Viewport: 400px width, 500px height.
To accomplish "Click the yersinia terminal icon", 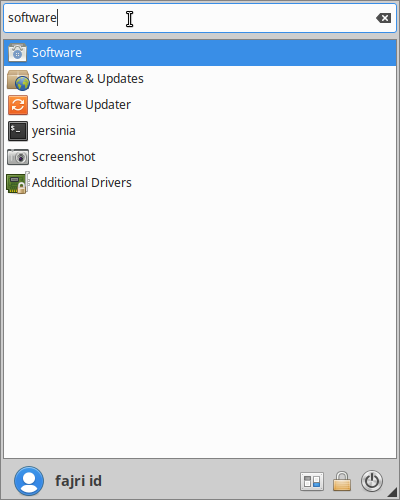I will click(x=18, y=131).
